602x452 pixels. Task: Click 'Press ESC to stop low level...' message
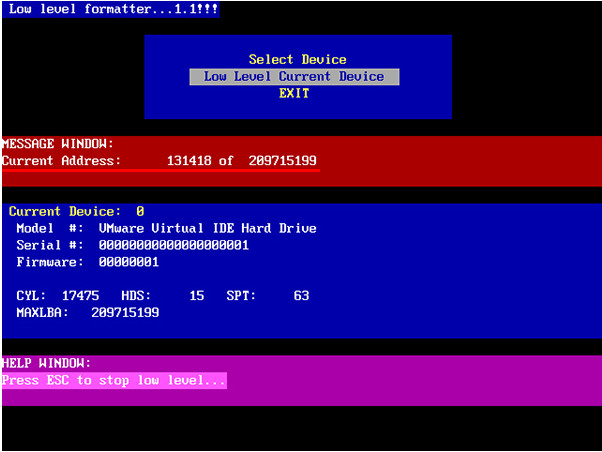point(114,381)
